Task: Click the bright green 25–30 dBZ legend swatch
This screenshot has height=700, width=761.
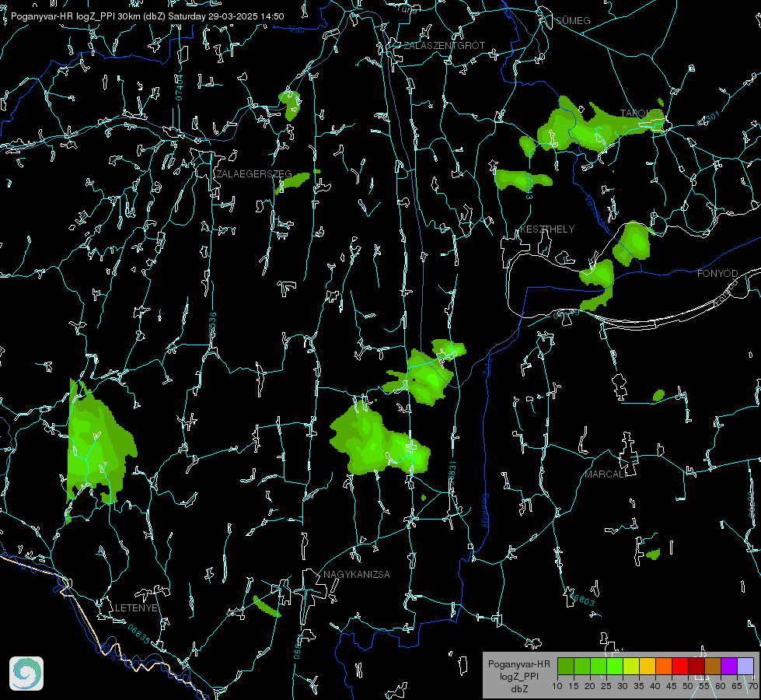Action: coord(615,667)
